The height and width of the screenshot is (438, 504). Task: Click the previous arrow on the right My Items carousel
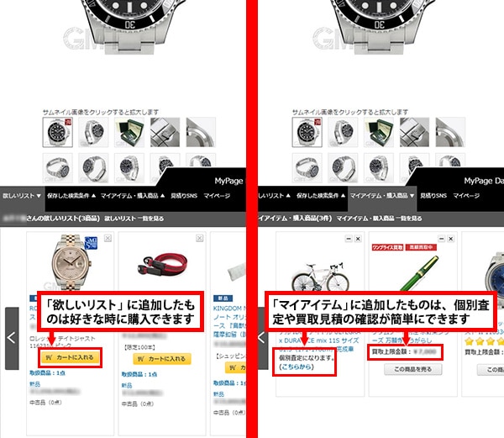pos(262,338)
